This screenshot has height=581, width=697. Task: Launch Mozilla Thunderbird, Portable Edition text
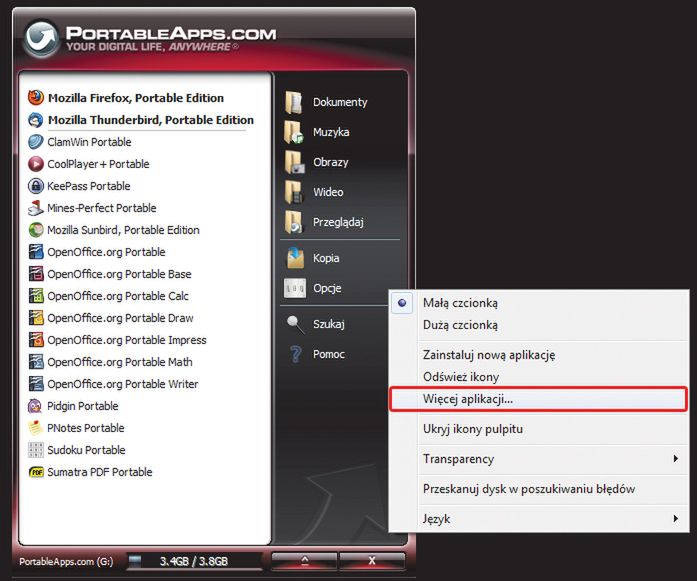pyautogui.click(x=151, y=120)
